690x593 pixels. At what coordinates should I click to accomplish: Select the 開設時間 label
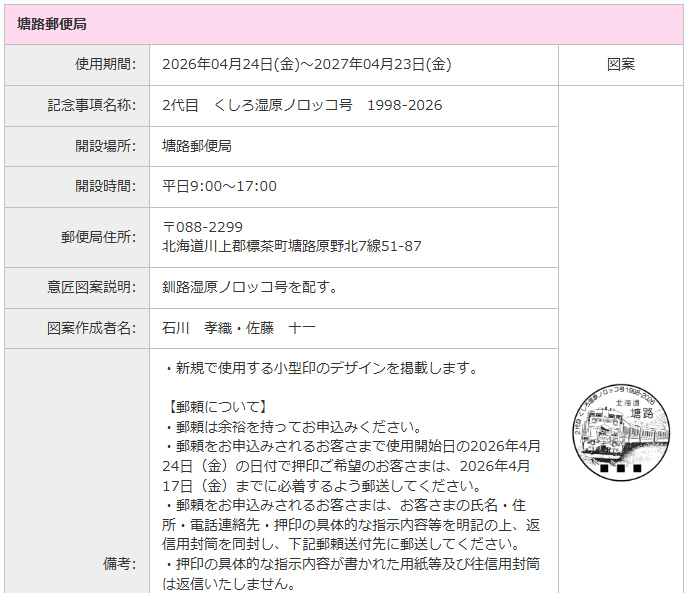106,186
